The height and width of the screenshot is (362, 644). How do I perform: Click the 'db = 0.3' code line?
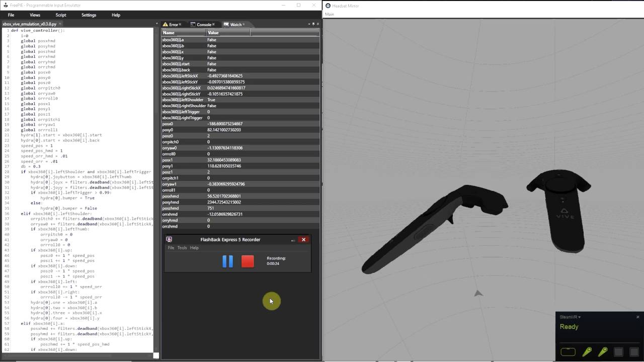(x=31, y=166)
